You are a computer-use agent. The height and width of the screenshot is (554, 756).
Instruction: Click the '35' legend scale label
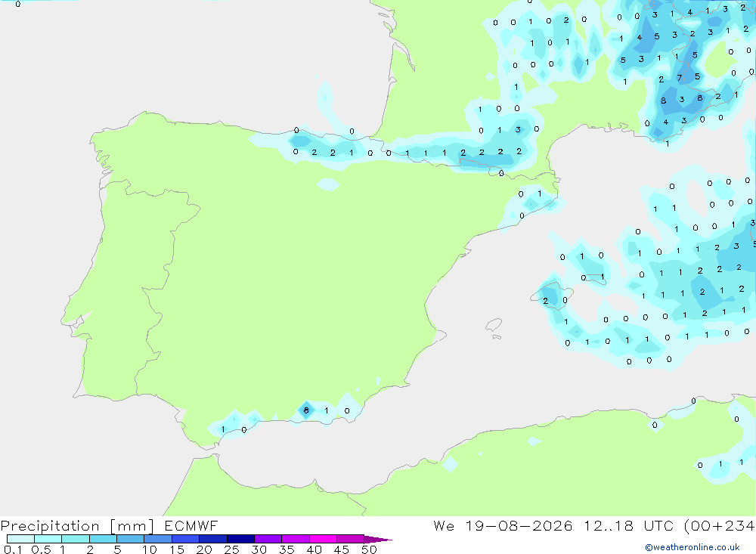click(x=287, y=549)
